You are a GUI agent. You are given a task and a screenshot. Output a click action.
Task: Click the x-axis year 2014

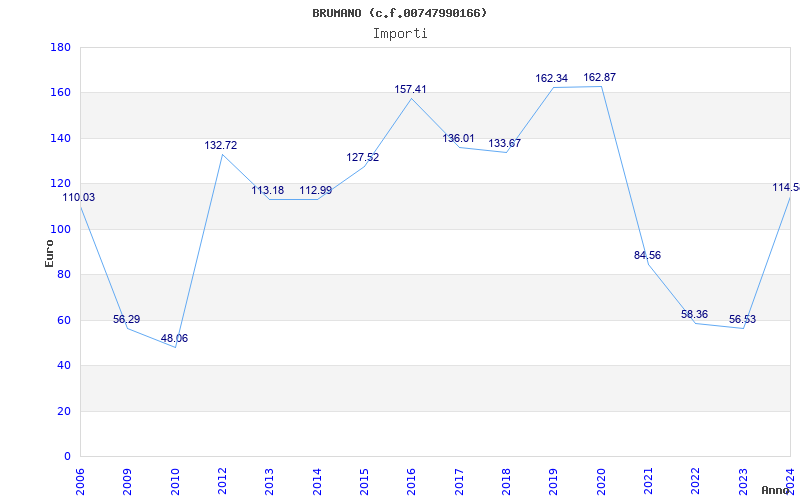(x=317, y=482)
